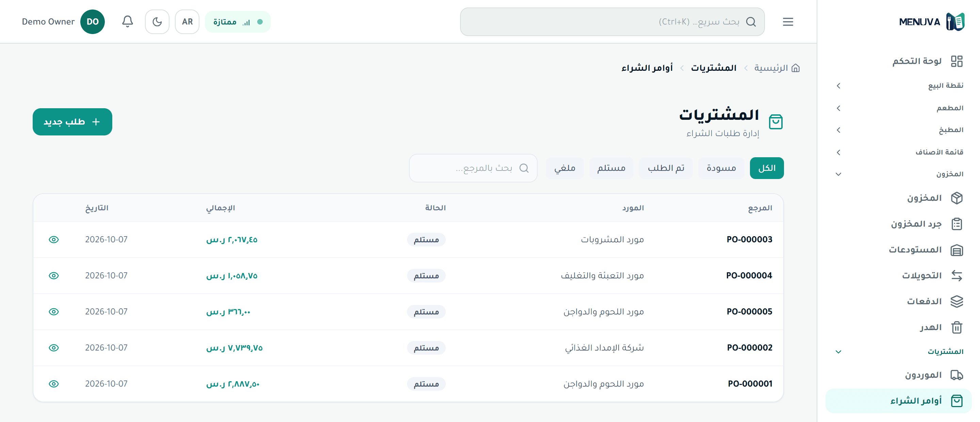The width and height of the screenshot is (980, 422).
Task: Select the تم الطلب filter tab
Action: 666,168
